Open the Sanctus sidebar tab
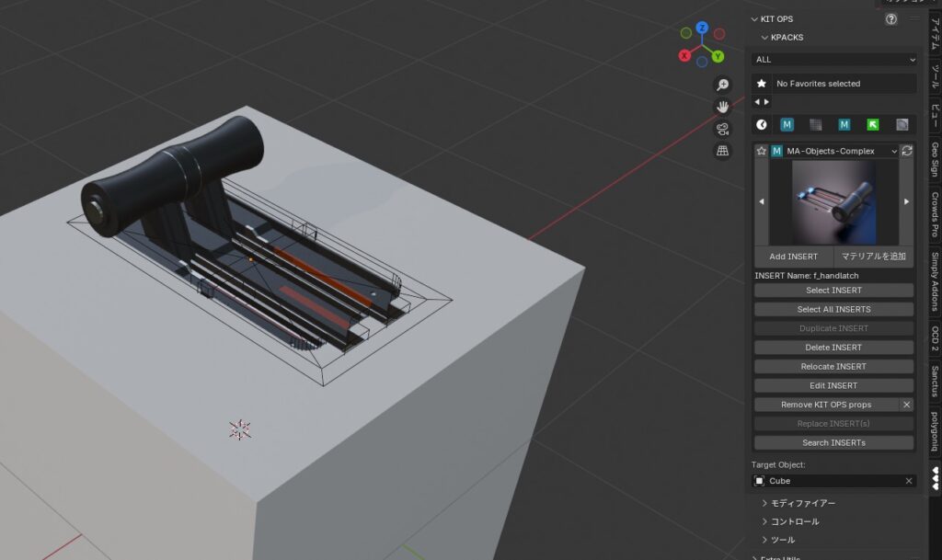Viewport: 942px width, 560px height. click(935, 381)
